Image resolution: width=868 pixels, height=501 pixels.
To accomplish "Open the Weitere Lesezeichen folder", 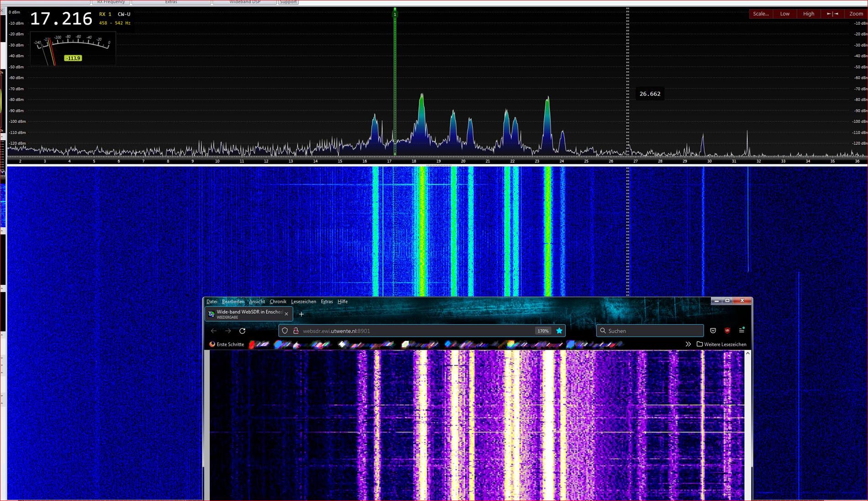I will point(721,344).
